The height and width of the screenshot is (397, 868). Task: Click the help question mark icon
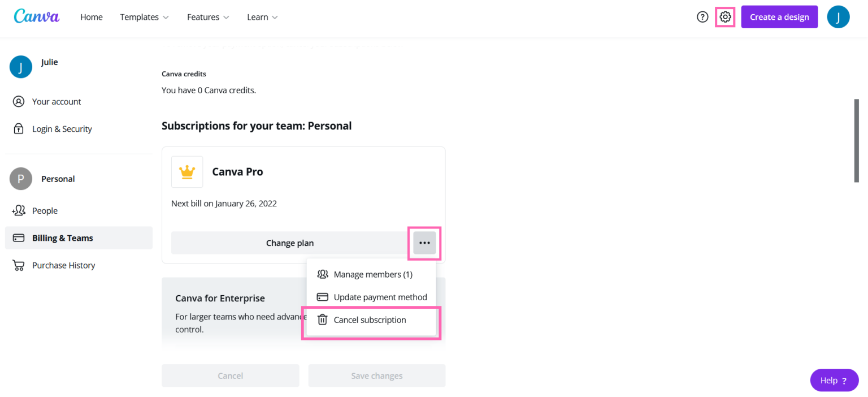point(702,17)
